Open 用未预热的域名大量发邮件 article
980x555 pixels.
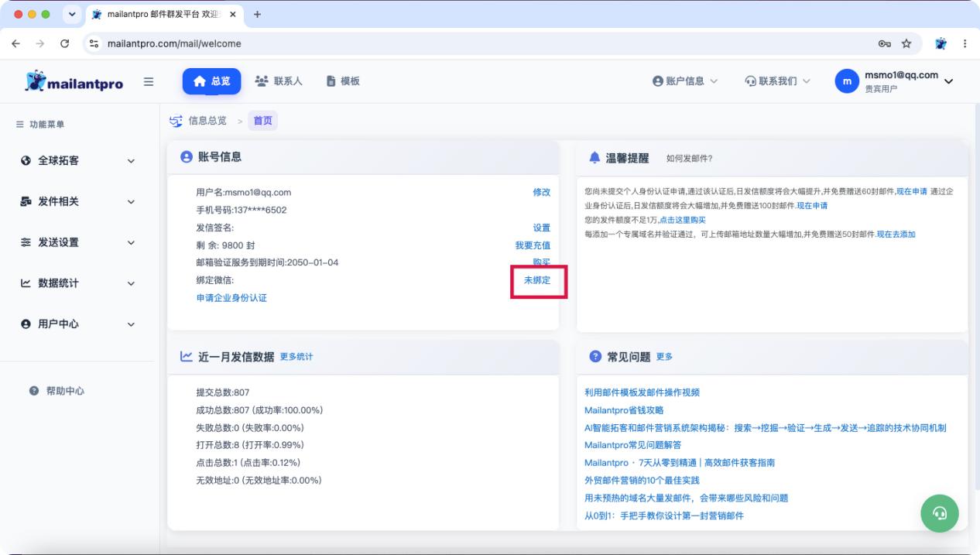pyautogui.click(x=686, y=498)
